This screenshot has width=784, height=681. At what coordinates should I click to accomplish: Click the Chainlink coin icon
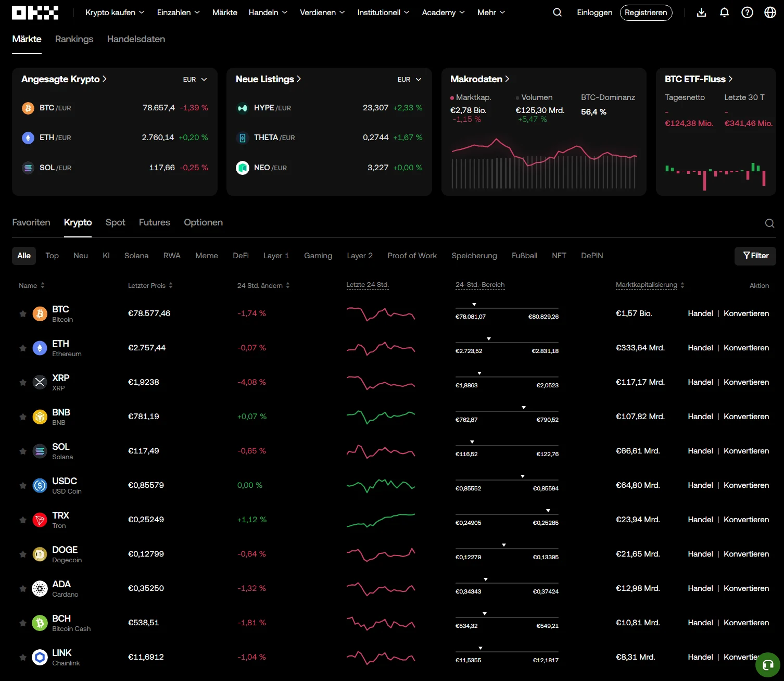click(x=40, y=658)
